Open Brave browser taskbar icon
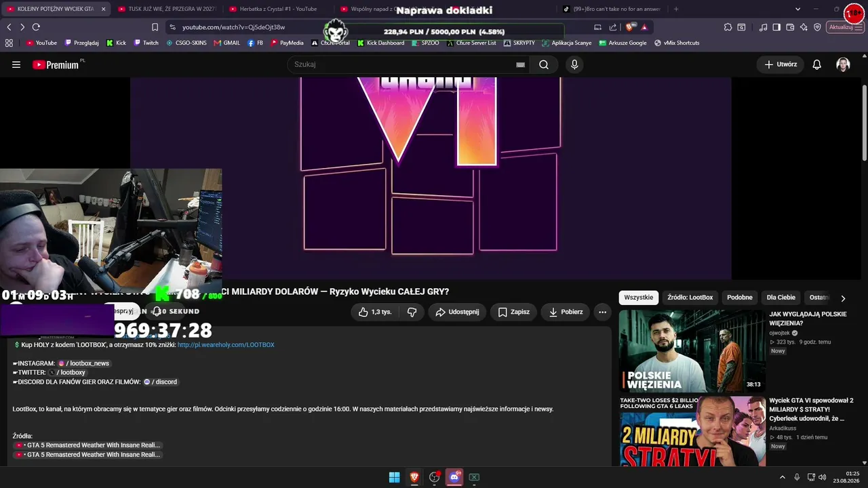The width and height of the screenshot is (868, 488). pos(414,477)
